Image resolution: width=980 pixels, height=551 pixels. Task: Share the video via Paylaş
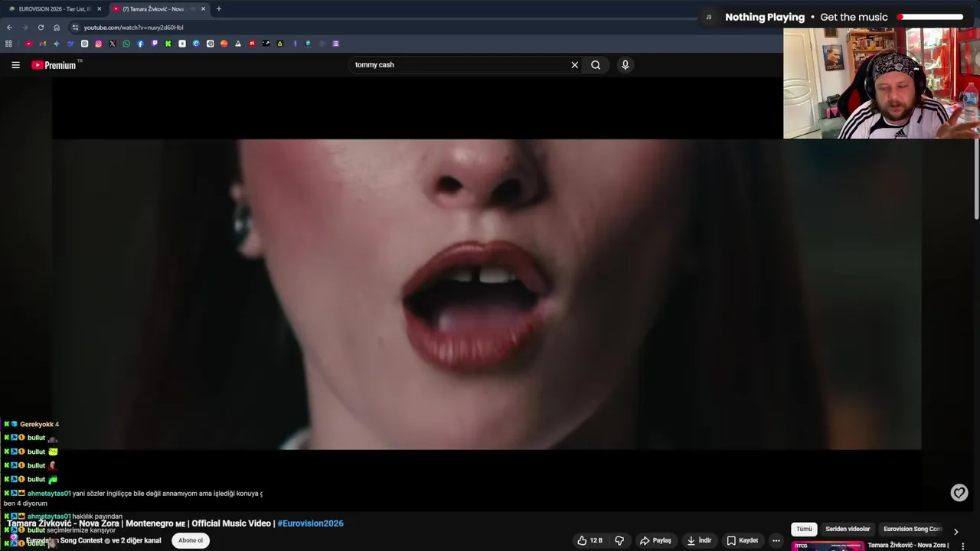[656, 540]
